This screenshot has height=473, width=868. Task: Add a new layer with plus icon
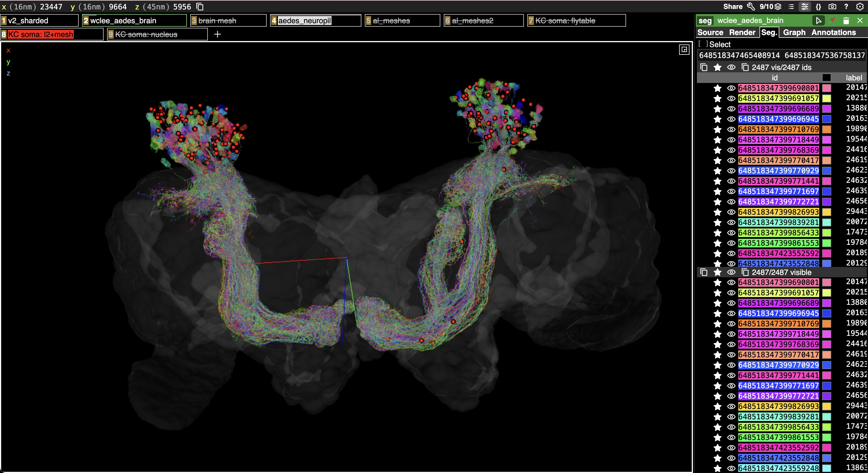click(x=218, y=34)
